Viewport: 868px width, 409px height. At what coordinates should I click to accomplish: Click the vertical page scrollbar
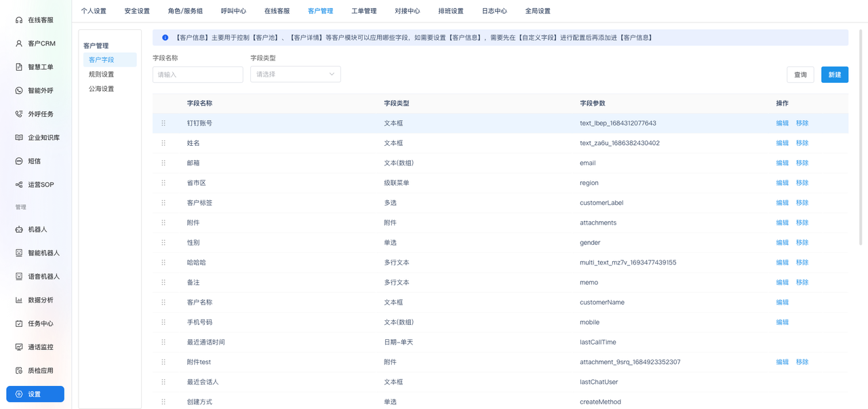click(861, 136)
